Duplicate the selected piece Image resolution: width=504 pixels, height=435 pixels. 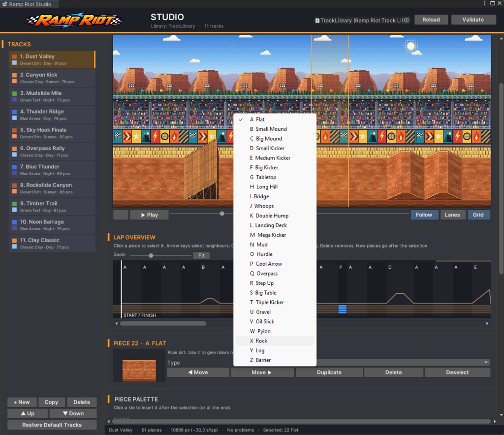click(x=329, y=373)
